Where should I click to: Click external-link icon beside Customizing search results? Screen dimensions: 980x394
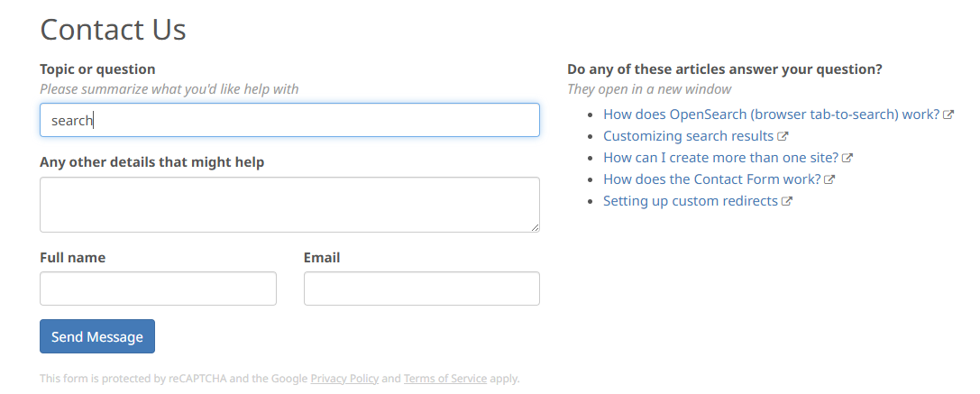[783, 136]
